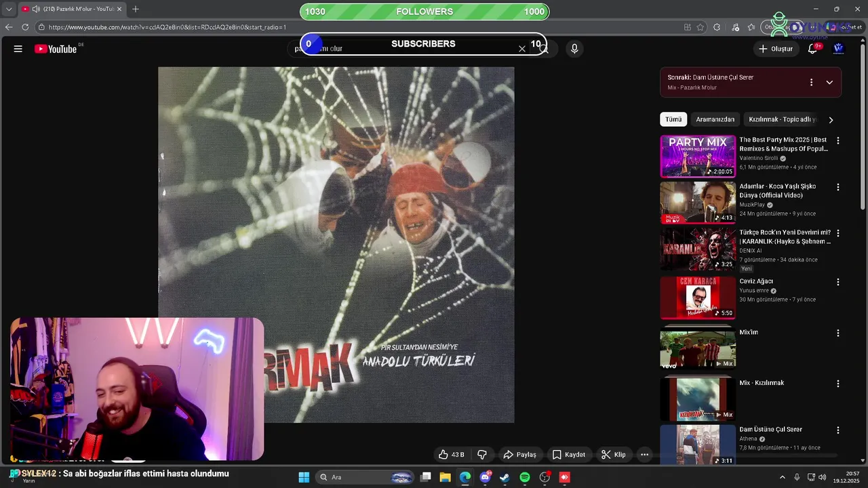Open The Best Party Mix 2025 title link
The width and height of the screenshot is (868, 488).
click(784, 144)
